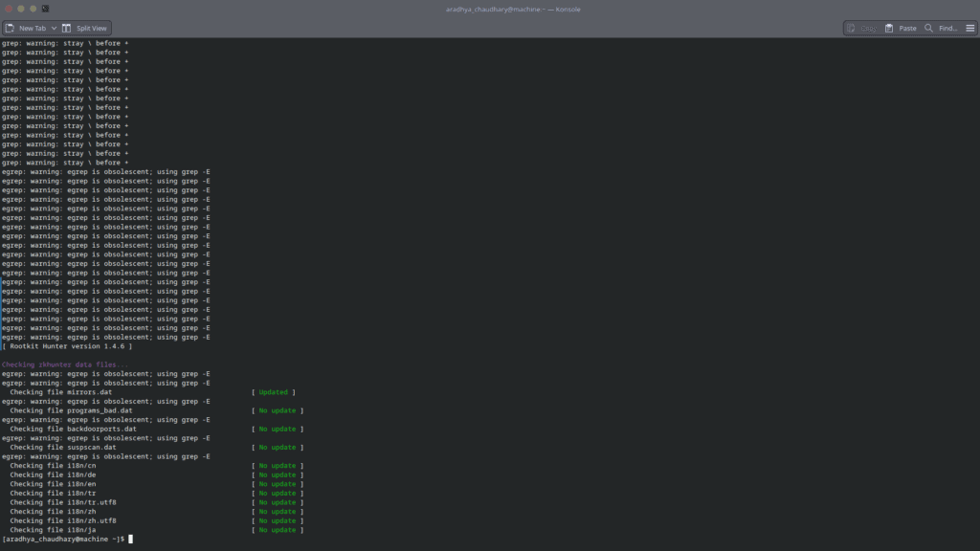Close the Konsole window
Image resolution: width=980 pixels, height=551 pixels.
click(9, 9)
